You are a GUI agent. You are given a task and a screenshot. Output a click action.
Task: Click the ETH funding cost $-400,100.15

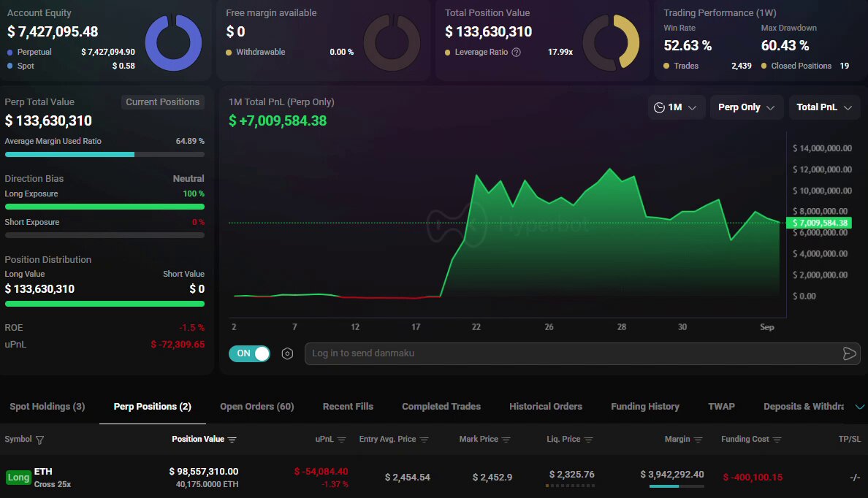coord(753,478)
